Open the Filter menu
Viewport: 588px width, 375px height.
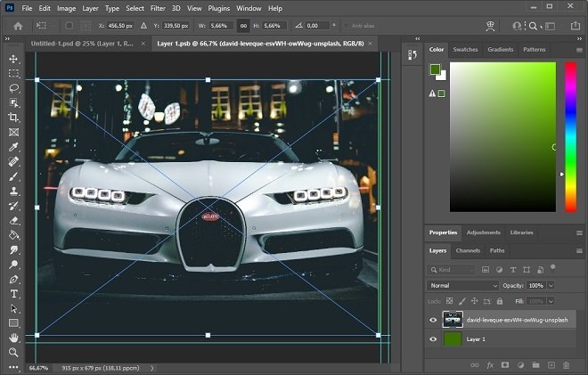[x=158, y=8]
